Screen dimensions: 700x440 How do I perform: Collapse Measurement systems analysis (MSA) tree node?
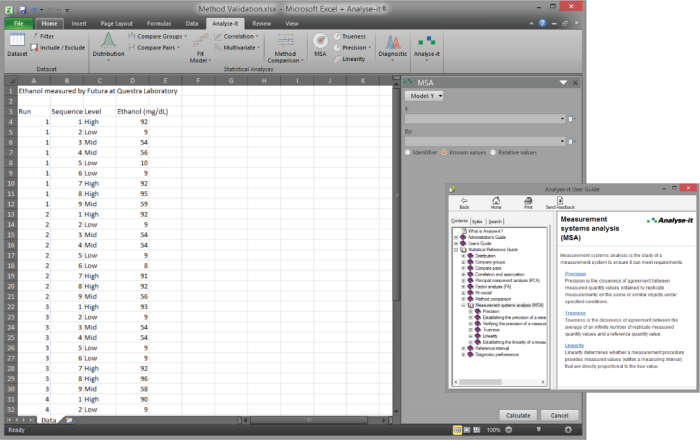tap(463, 305)
